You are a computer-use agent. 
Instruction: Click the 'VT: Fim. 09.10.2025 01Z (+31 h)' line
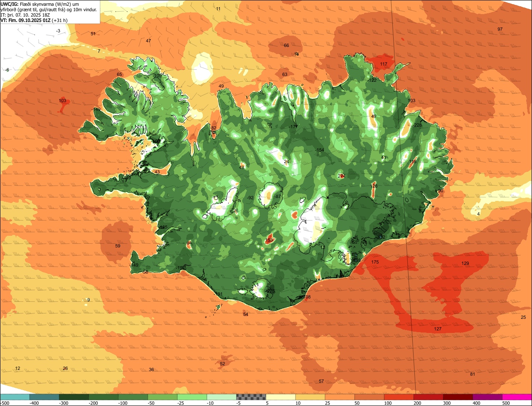tap(34, 20)
